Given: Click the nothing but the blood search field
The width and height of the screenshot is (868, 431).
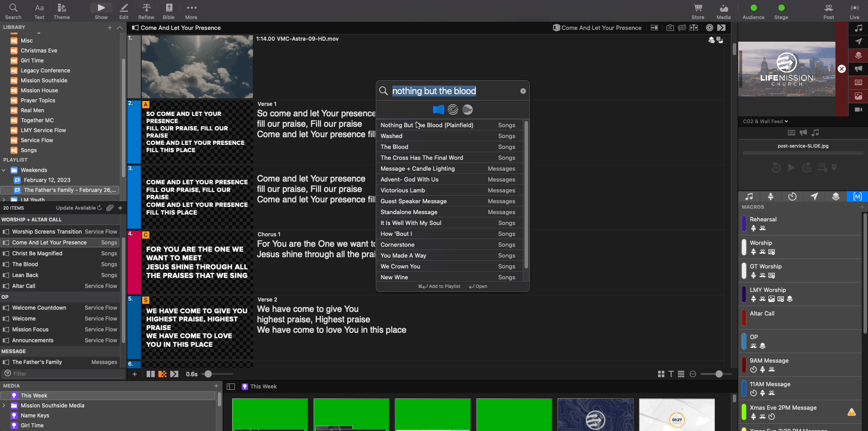Looking at the screenshot, I should [x=454, y=91].
